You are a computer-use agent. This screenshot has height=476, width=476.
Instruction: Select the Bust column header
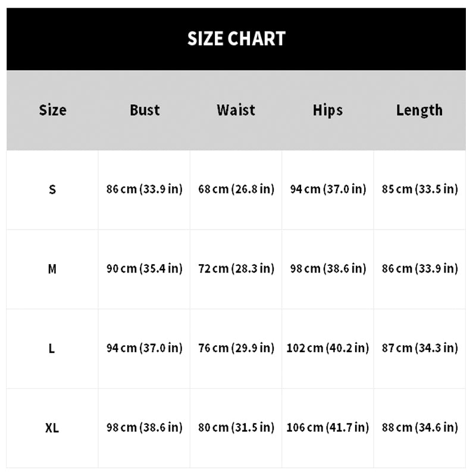tap(145, 110)
